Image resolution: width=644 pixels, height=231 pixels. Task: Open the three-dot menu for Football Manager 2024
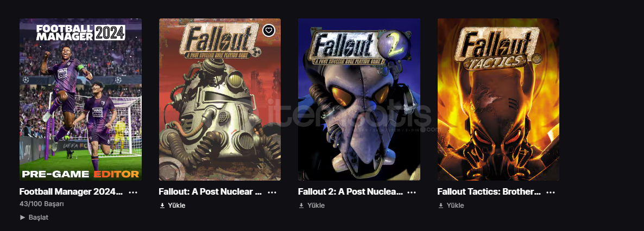pyautogui.click(x=133, y=192)
